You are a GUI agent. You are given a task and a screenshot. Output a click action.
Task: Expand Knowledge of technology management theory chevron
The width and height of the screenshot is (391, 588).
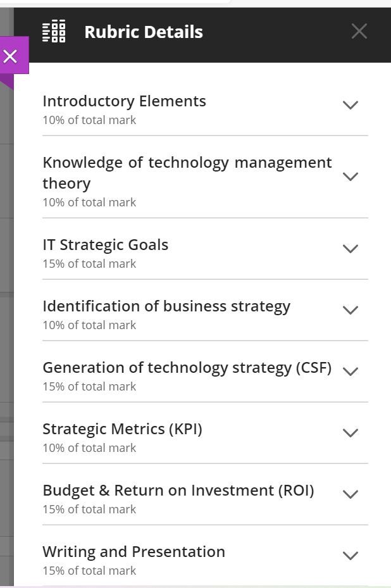351,177
